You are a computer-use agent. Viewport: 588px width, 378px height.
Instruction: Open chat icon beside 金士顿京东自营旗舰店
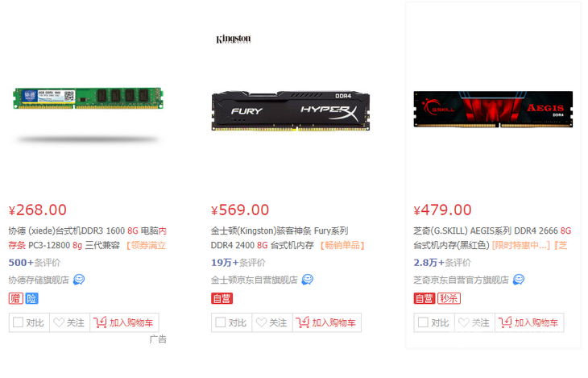(x=307, y=280)
